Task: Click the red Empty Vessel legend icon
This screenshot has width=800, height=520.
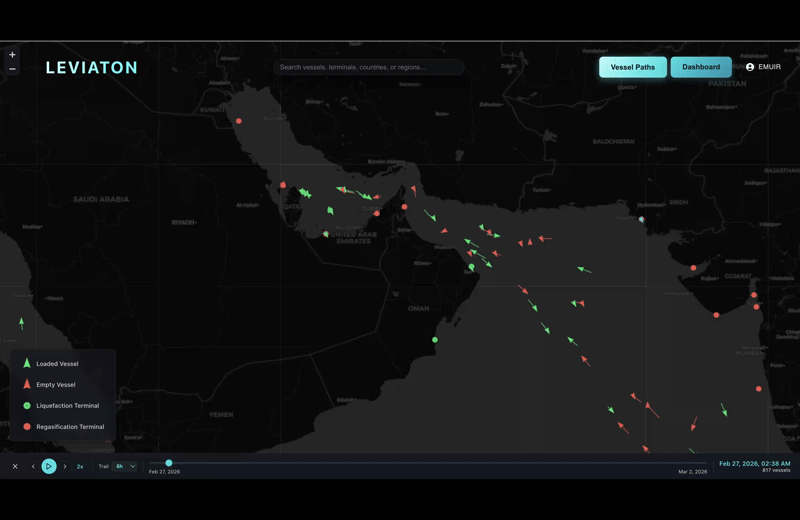Action: (x=27, y=385)
